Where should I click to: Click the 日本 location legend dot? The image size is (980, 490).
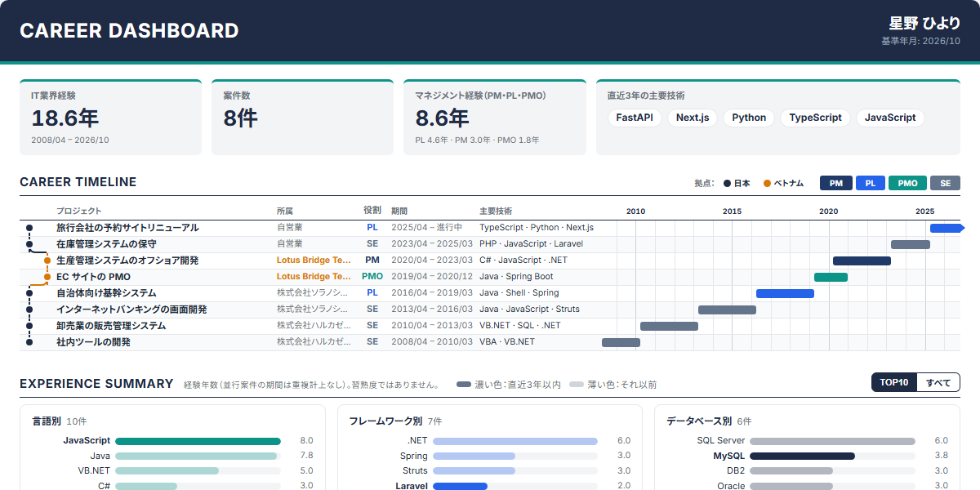tap(727, 184)
